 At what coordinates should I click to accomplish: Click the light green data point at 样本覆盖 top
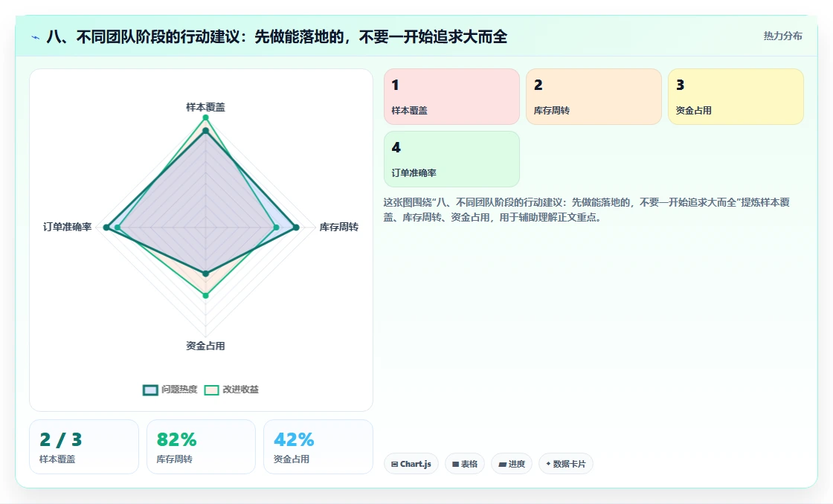(x=205, y=117)
